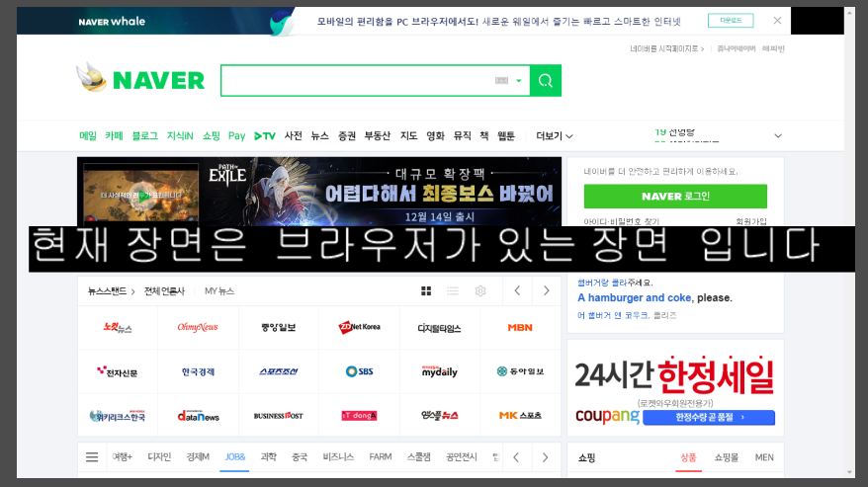Select the FARM topic tab

tap(381, 457)
